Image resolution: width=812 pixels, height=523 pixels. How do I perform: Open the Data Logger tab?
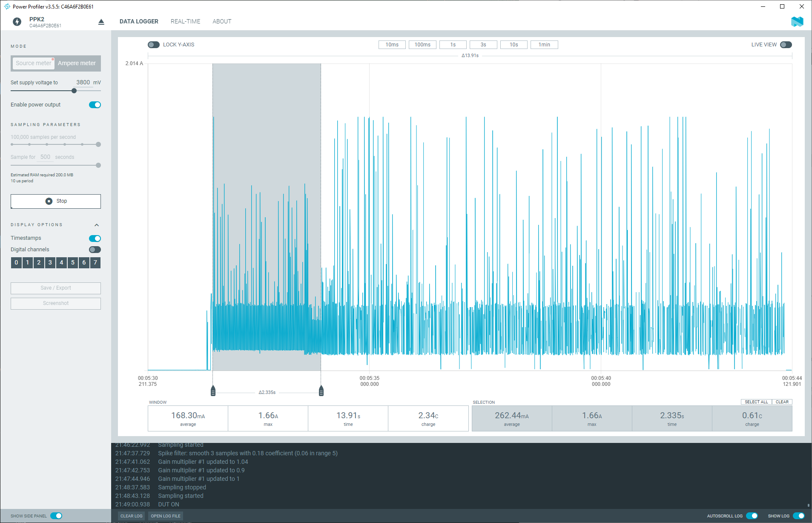click(139, 21)
